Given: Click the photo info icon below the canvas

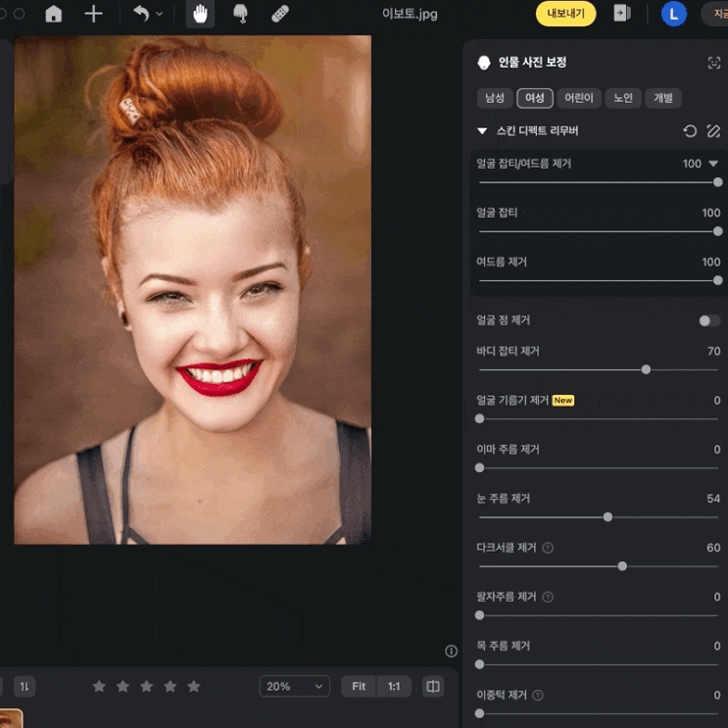Looking at the screenshot, I should tap(452, 652).
